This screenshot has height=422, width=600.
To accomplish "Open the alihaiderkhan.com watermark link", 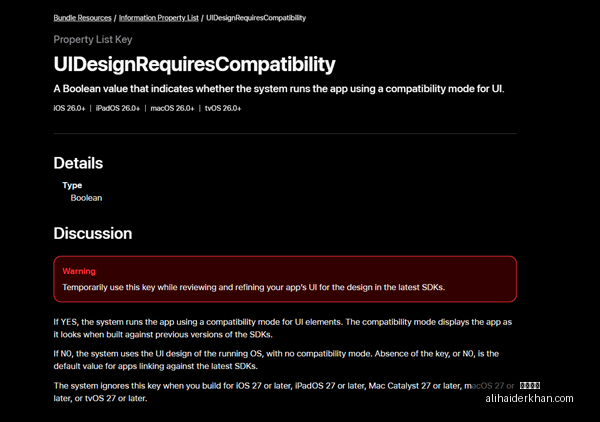I will click(530, 398).
